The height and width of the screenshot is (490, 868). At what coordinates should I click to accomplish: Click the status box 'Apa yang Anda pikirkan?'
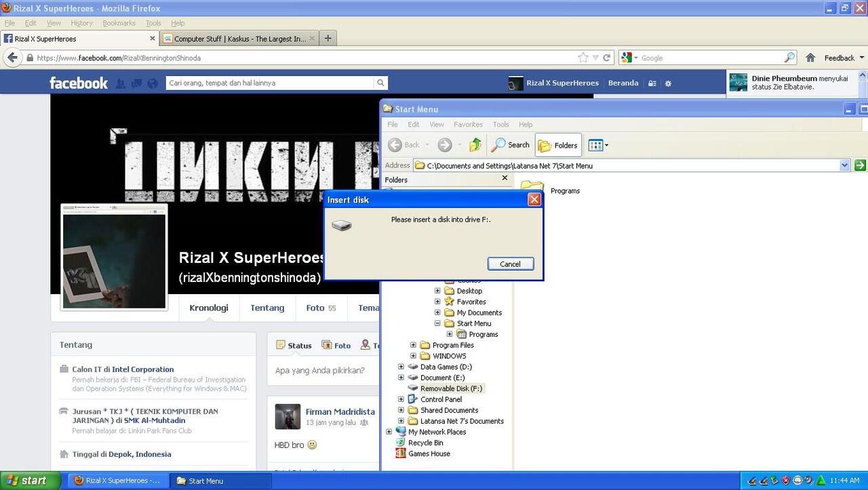coord(323,371)
